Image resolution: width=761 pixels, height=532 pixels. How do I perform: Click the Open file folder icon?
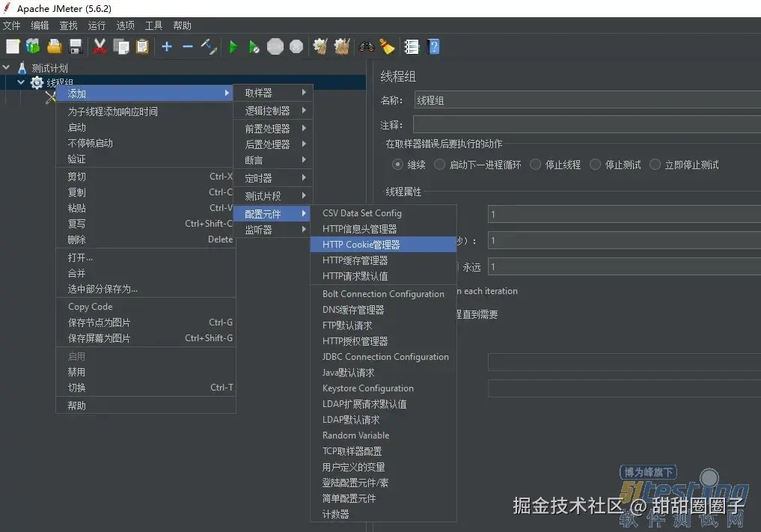coord(55,46)
